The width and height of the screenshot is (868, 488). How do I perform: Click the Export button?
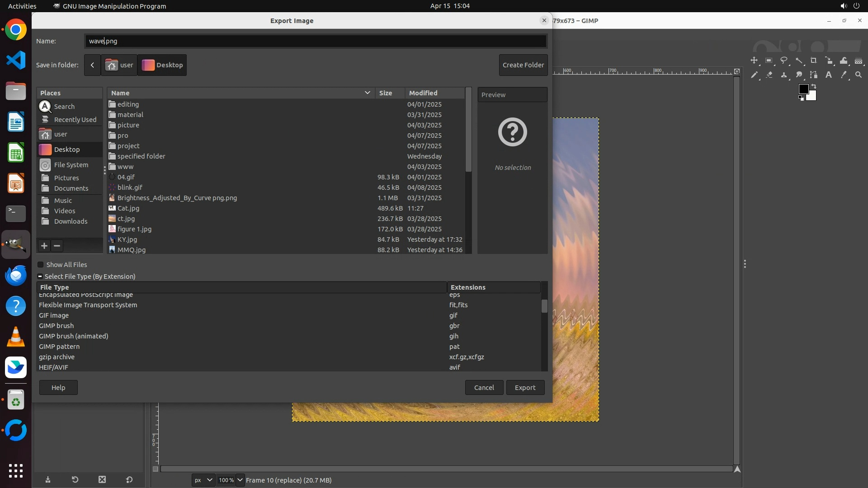point(525,388)
